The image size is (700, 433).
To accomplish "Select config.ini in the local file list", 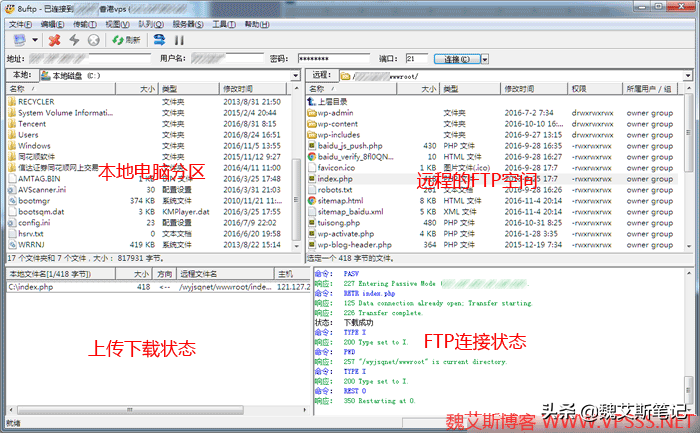I will pyautogui.click(x=34, y=222).
